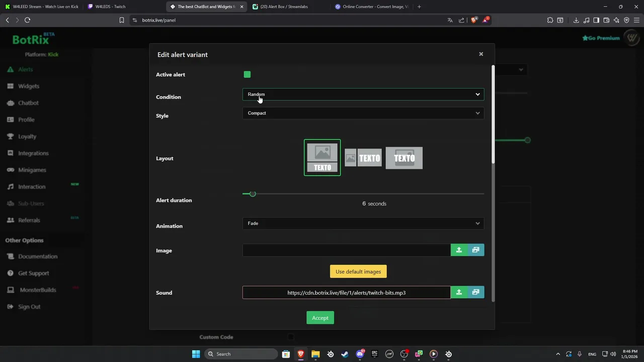Toggle the Active alert green checkbox
This screenshot has width=644, height=362.
(247, 74)
